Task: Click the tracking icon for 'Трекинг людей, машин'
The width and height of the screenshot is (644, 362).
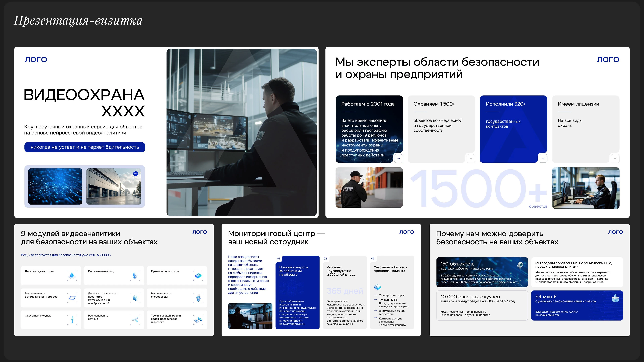Action: pyautogui.click(x=198, y=320)
